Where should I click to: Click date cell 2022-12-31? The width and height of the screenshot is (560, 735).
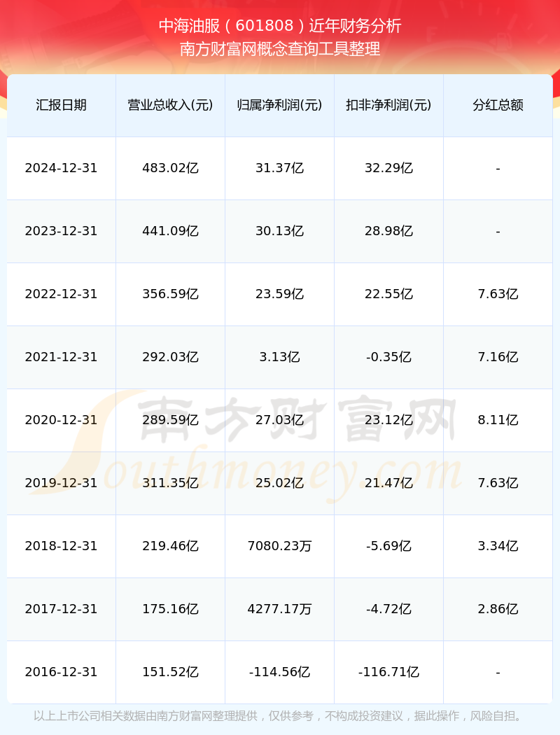point(62,294)
